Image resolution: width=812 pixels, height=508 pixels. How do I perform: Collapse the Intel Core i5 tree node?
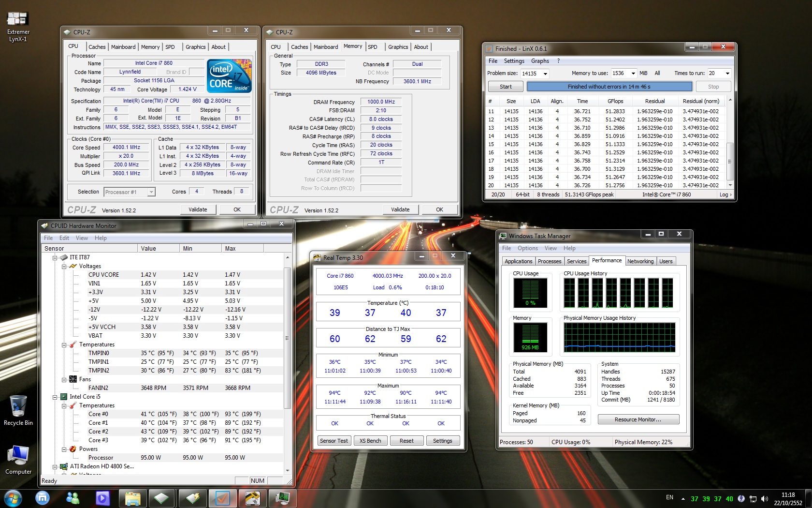[x=55, y=397]
